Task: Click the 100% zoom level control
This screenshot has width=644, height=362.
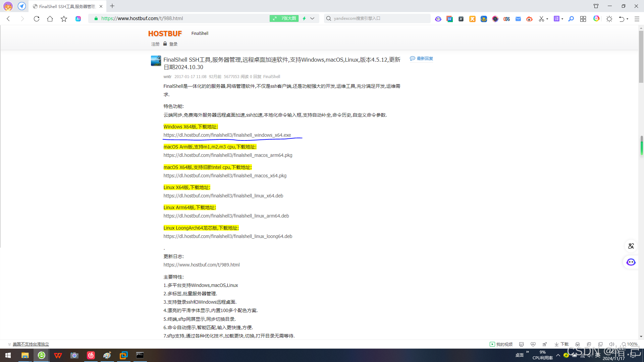Action: (x=630, y=344)
